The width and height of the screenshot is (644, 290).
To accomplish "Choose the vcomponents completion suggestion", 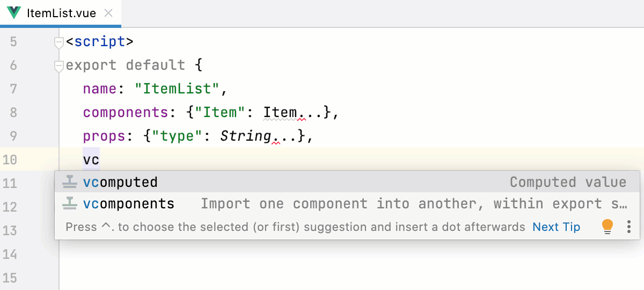I will 129,204.
